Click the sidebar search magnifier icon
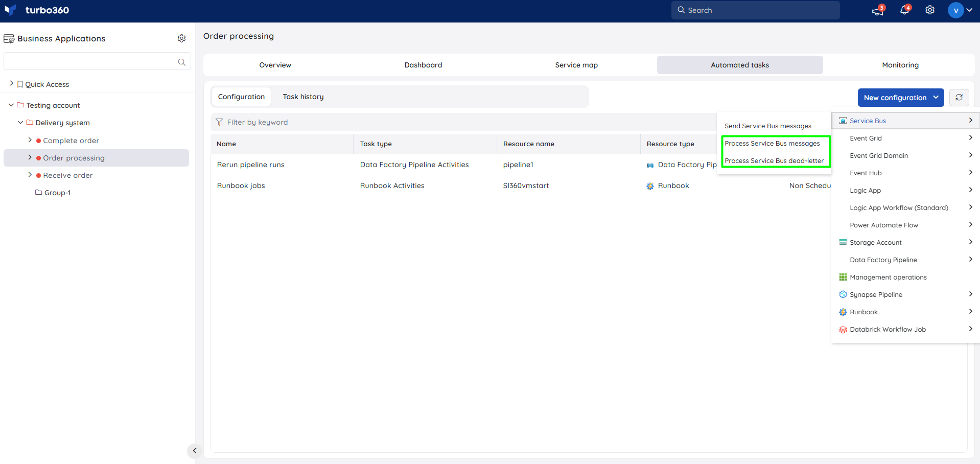 [x=181, y=62]
